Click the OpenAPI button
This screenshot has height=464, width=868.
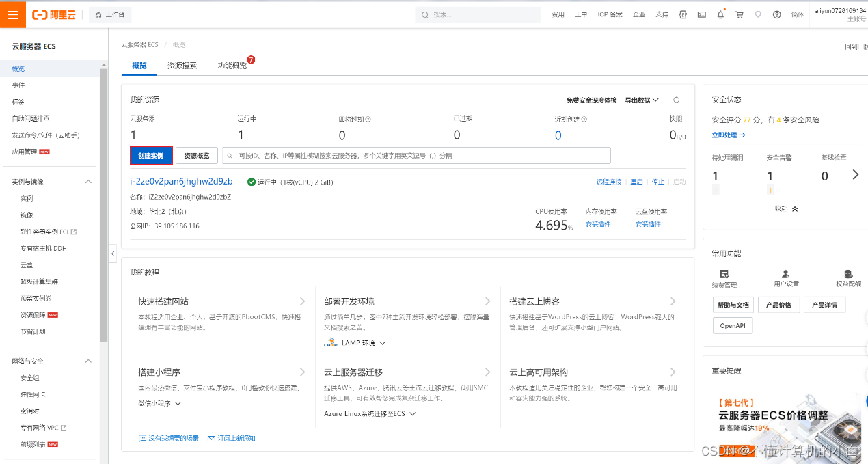(733, 326)
